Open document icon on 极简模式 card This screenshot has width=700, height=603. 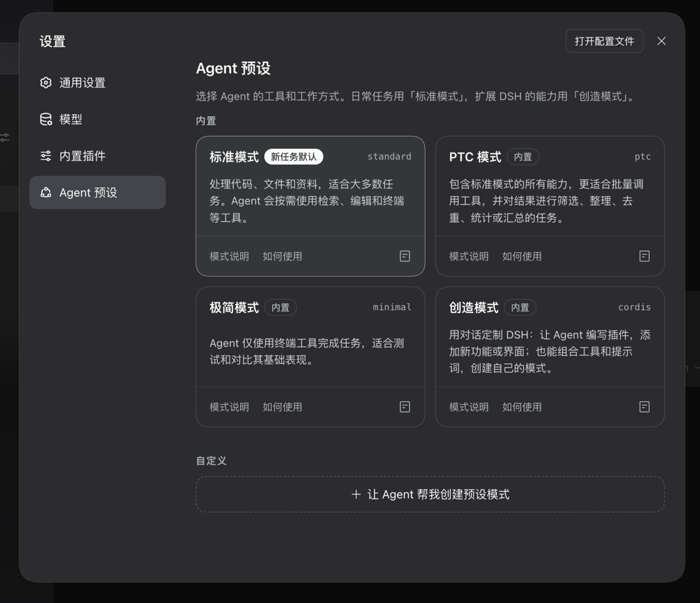405,406
